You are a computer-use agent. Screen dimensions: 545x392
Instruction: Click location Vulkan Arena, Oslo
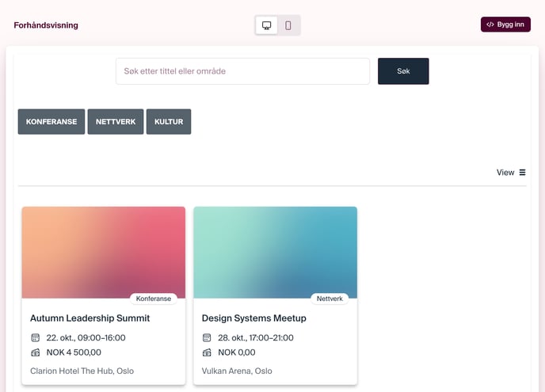[x=237, y=371]
